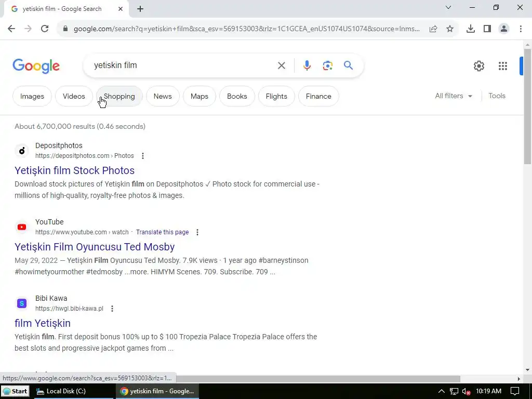532x399 pixels.
Task: Open more options for Bibi Kawa result
Action: [x=112, y=309]
